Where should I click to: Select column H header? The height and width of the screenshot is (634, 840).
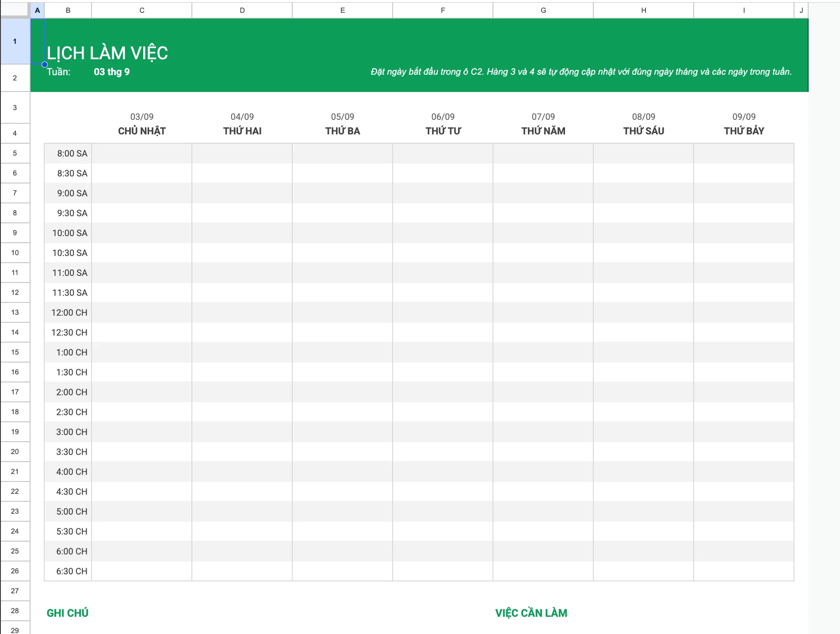(644, 10)
